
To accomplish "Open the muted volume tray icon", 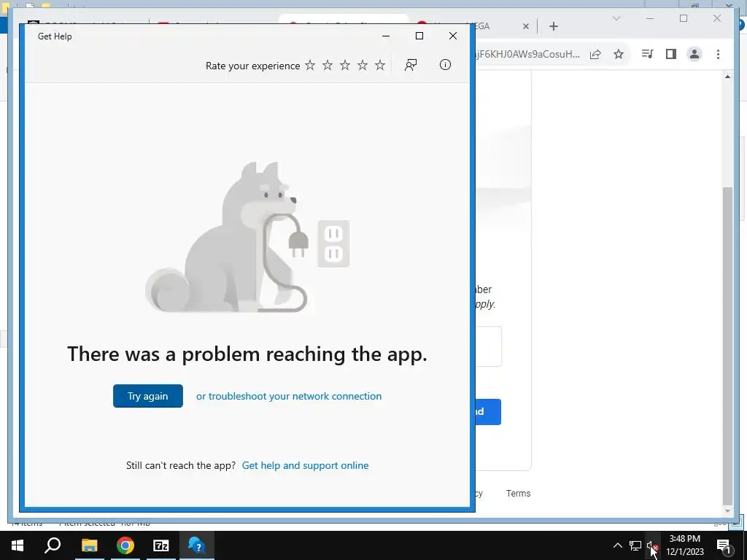I will point(653,545).
